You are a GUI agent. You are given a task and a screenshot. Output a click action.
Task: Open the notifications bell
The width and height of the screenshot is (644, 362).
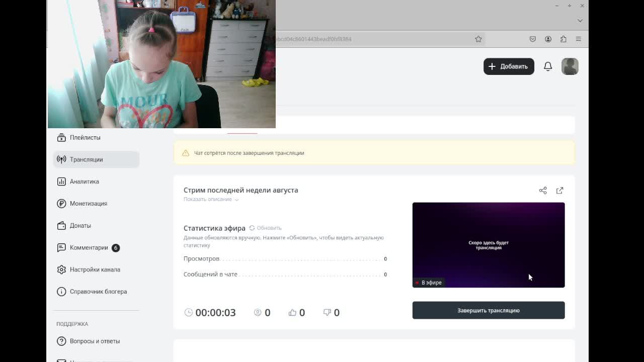[x=548, y=66]
